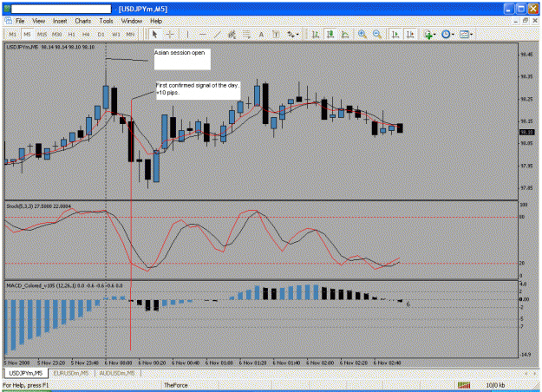Click the 10/0 kb traffic indicator
The image size is (542, 392).
[x=495, y=385]
